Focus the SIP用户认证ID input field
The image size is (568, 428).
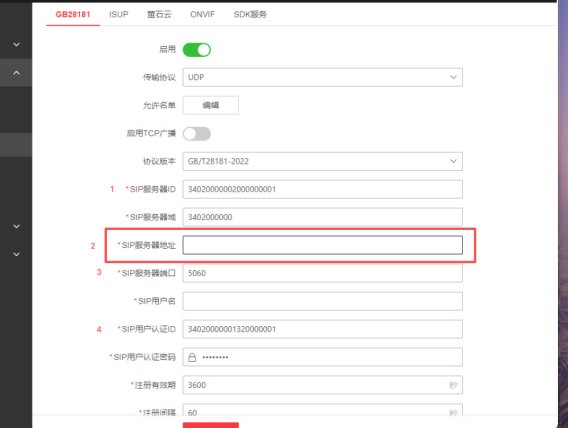tap(322, 329)
